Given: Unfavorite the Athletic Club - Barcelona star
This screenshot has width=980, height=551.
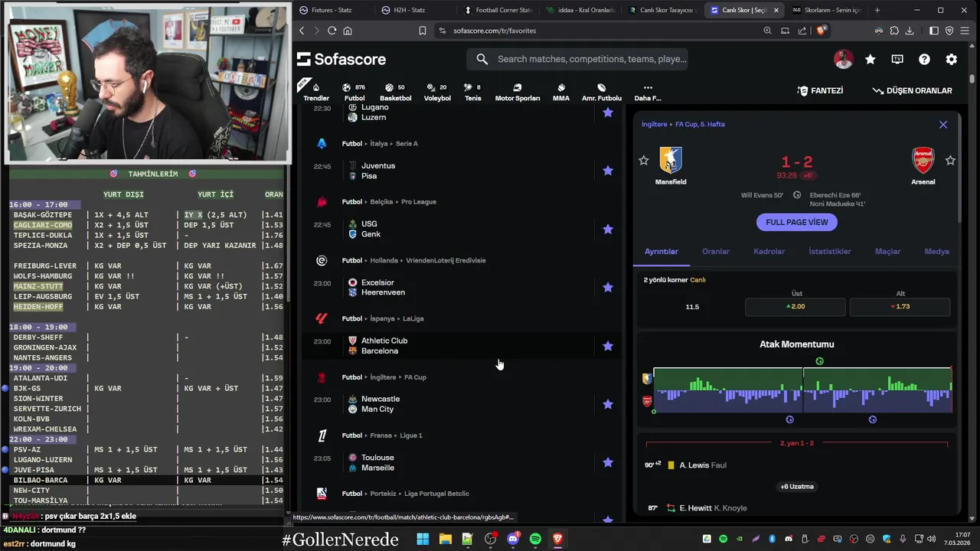Looking at the screenshot, I should point(608,346).
